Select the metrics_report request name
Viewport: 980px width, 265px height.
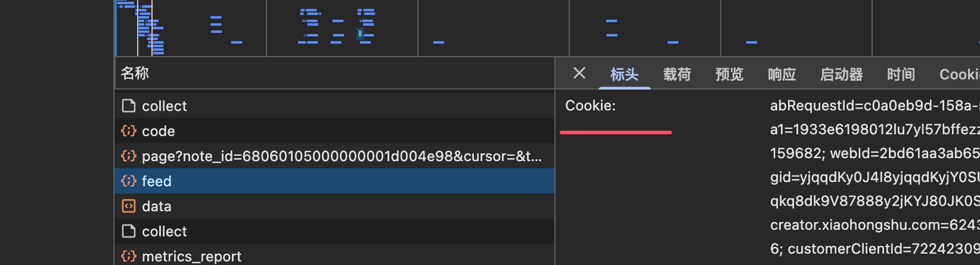point(191,257)
